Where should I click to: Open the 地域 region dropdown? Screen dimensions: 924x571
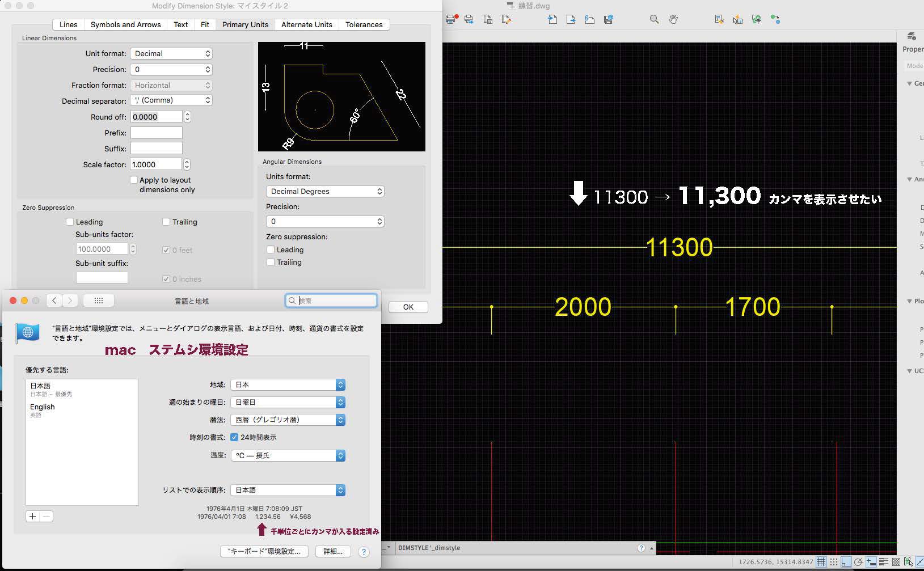click(288, 384)
